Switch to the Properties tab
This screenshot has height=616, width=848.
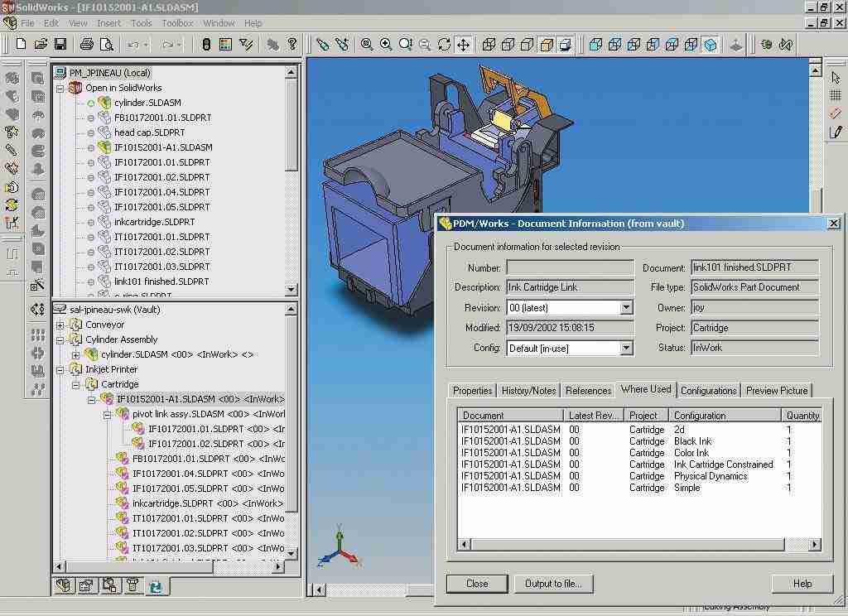tap(472, 391)
